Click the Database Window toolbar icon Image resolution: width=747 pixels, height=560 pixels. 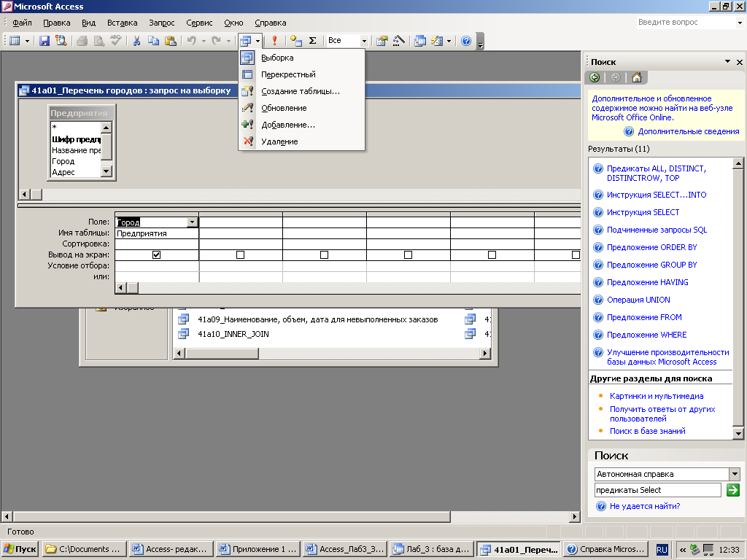420,41
